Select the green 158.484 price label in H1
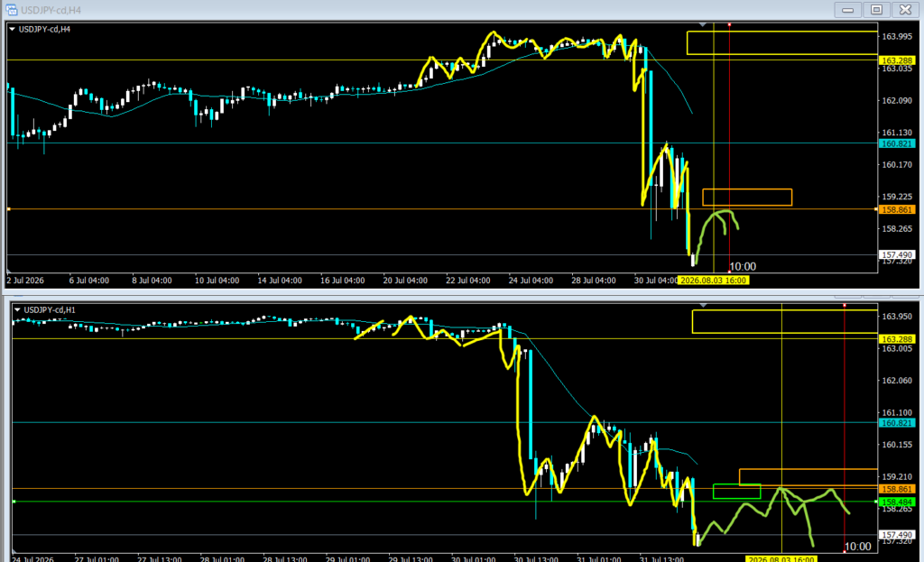924x562 pixels. [x=896, y=502]
